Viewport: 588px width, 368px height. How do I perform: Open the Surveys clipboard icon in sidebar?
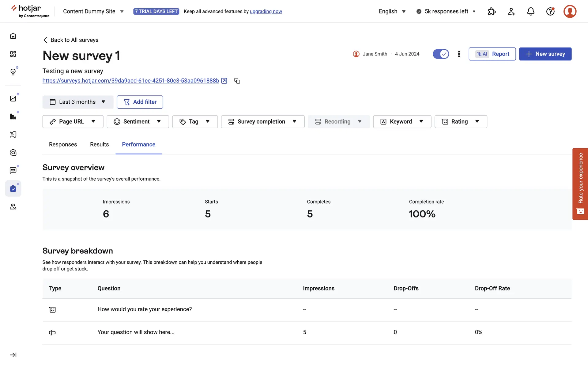point(13,188)
